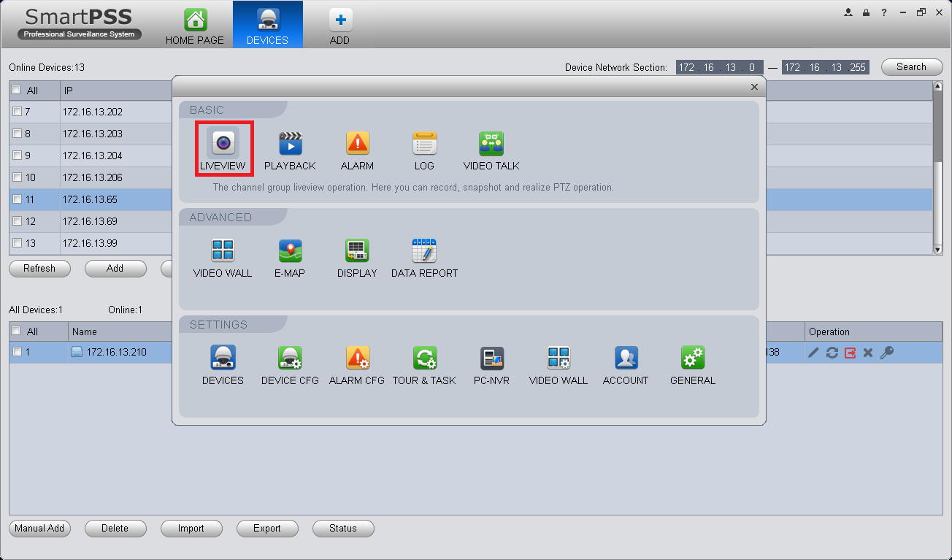Image resolution: width=952 pixels, height=560 pixels.
Task: Launch the E-MAP feature
Action: coord(290,258)
